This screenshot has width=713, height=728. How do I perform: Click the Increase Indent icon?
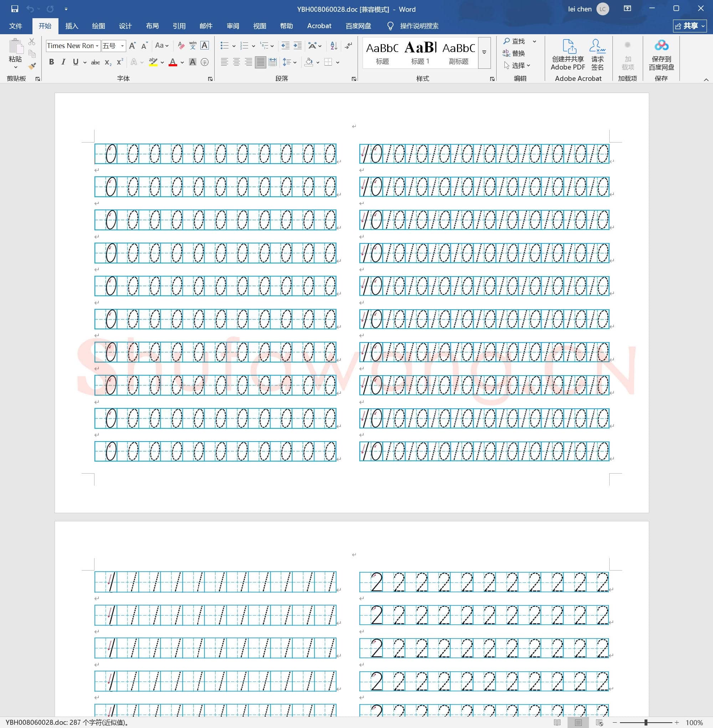click(297, 46)
